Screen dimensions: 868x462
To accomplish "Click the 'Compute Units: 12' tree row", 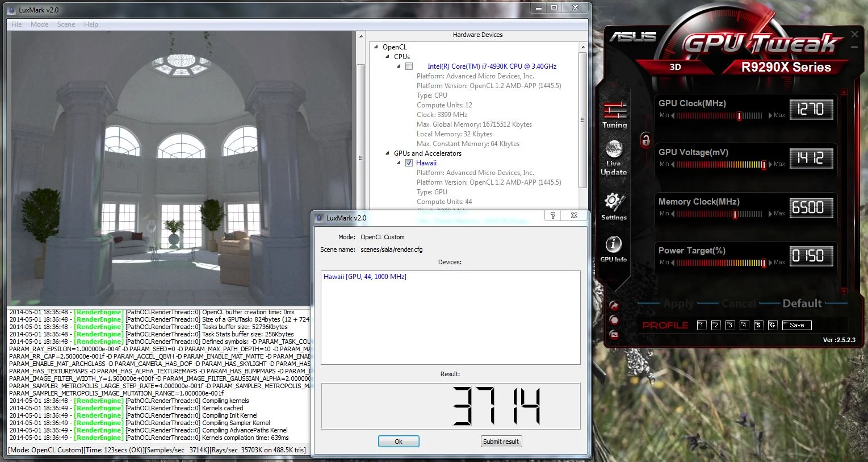I will pos(445,105).
